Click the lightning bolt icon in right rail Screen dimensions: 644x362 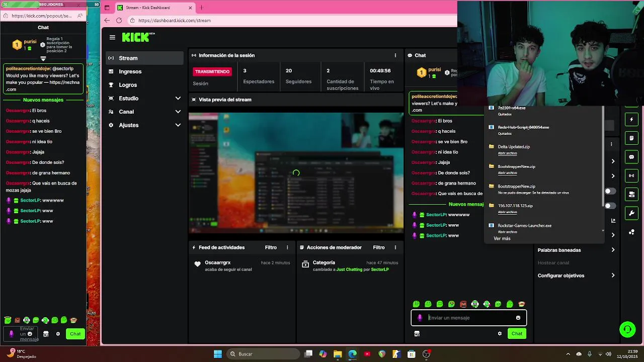(x=631, y=120)
